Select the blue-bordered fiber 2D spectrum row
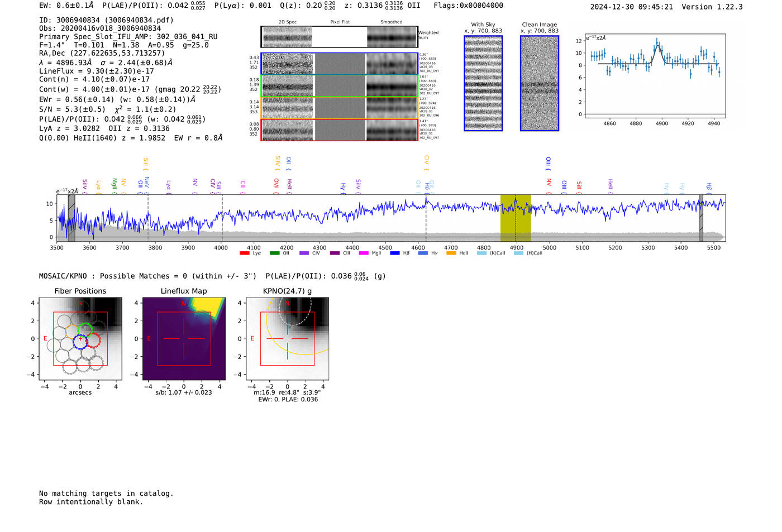Image resolution: width=782 pixels, height=532 pixels. (339, 64)
